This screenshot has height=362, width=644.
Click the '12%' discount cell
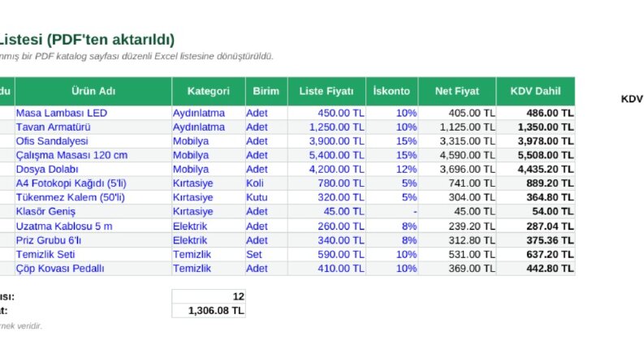point(391,169)
